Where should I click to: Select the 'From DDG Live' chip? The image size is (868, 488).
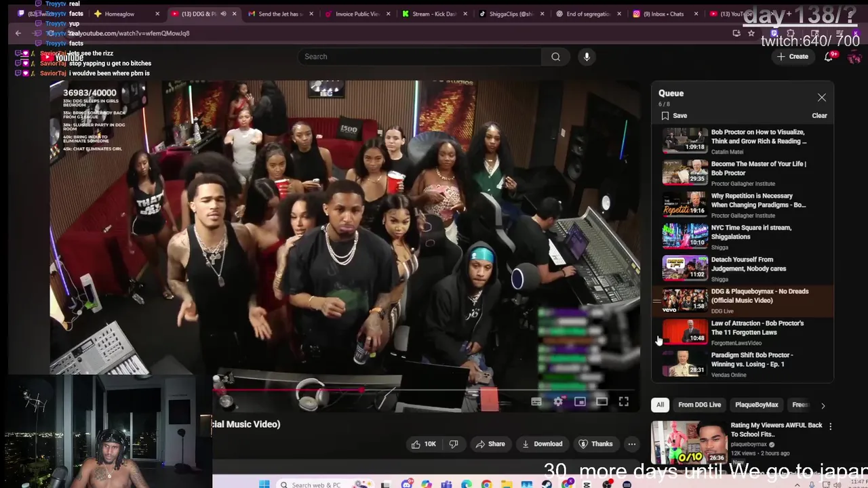click(x=699, y=405)
